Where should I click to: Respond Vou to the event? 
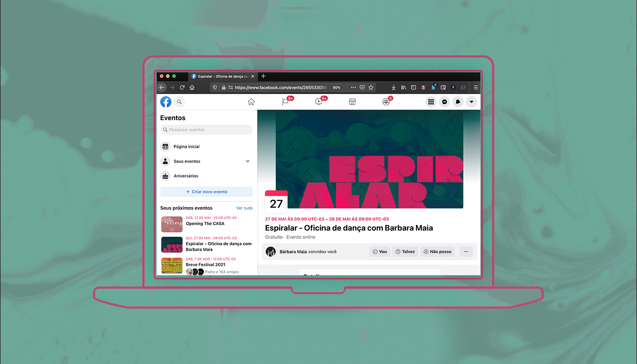click(x=379, y=252)
